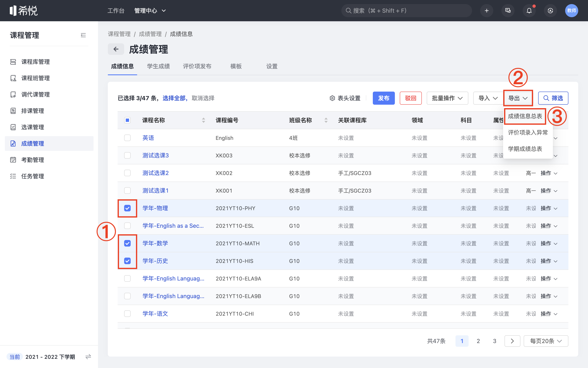Uncheck the 学年-数学 row checkbox

(x=127, y=243)
